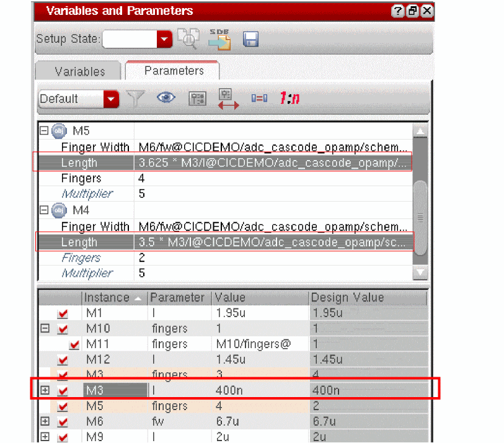Uncheck the M12 row checkbox
The width and height of the screenshot is (504, 443).
(x=63, y=360)
